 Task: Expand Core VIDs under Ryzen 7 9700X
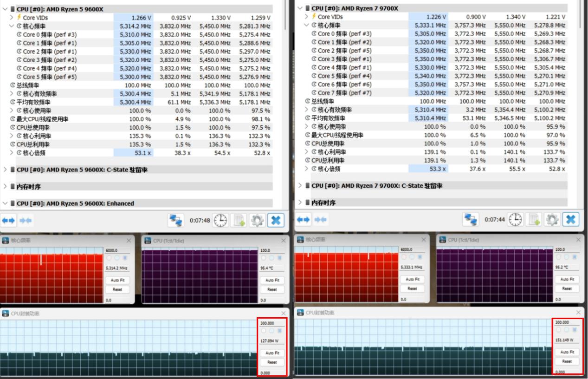(307, 17)
